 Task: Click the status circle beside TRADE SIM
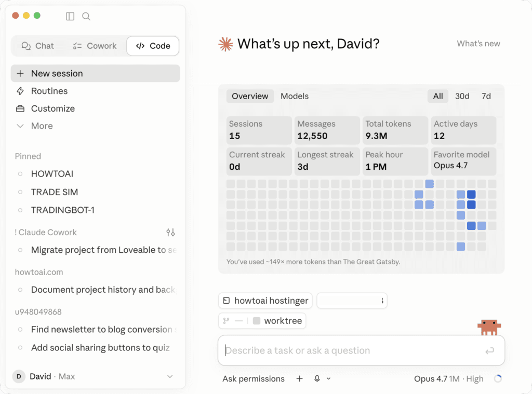click(20, 192)
